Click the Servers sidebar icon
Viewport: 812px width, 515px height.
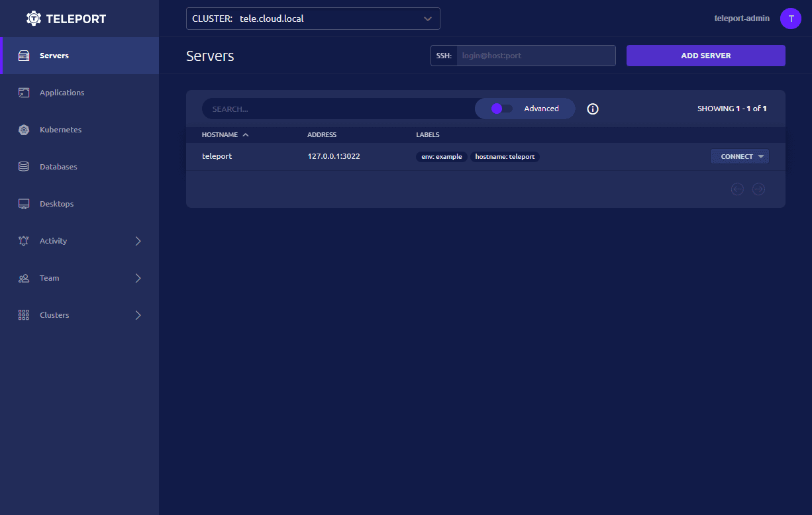point(24,56)
